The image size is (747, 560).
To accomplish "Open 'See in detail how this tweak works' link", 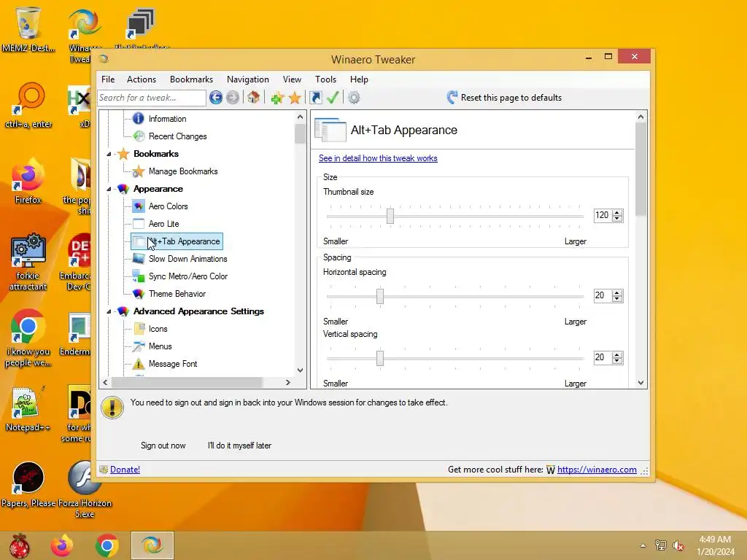I will [378, 158].
